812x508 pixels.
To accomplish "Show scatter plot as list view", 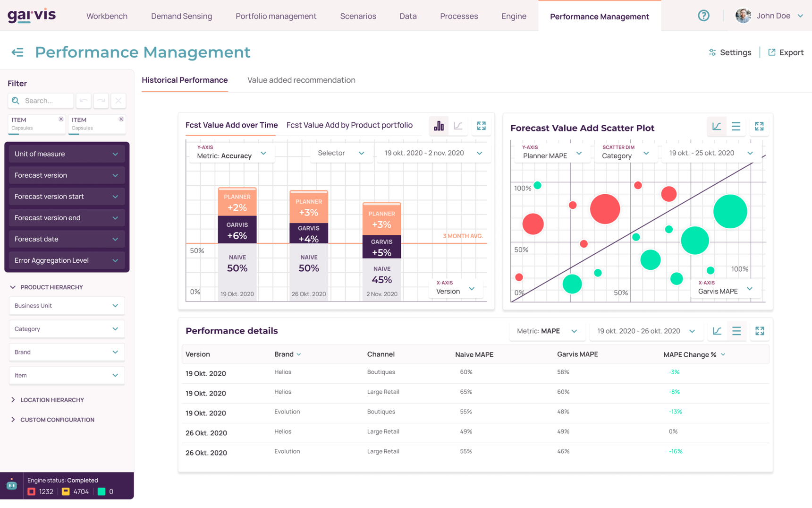I will [x=736, y=126].
